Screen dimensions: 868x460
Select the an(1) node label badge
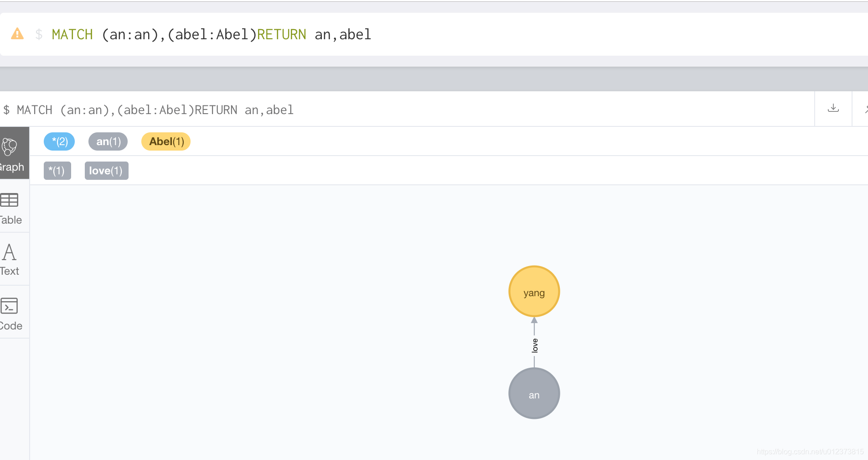(x=108, y=141)
